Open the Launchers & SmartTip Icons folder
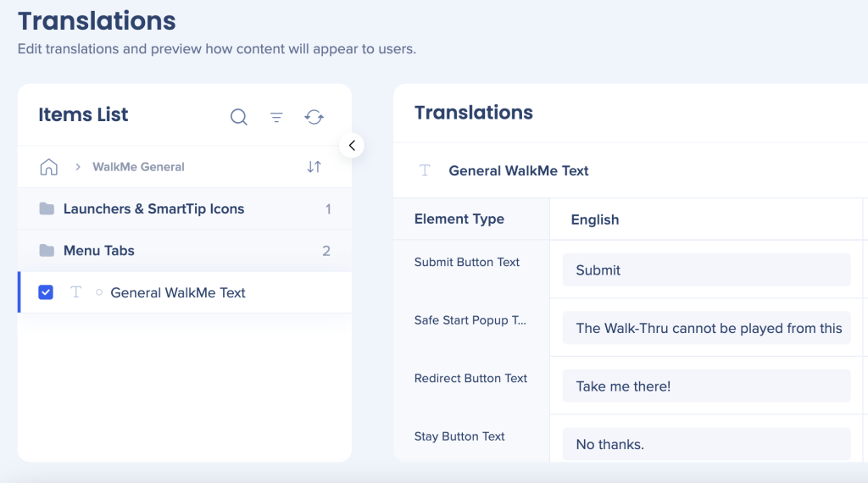868x483 pixels. click(x=153, y=209)
